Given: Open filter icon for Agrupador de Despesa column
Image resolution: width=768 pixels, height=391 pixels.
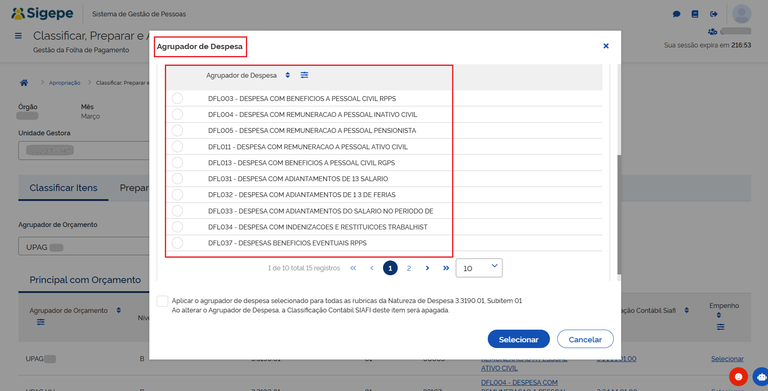Looking at the screenshot, I should click(x=304, y=75).
